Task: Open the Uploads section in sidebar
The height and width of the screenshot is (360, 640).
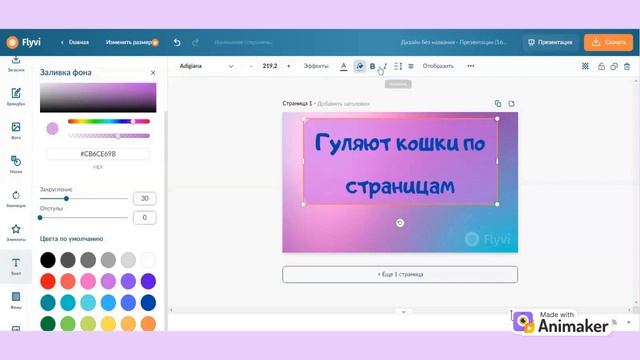Action: click(16, 63)
